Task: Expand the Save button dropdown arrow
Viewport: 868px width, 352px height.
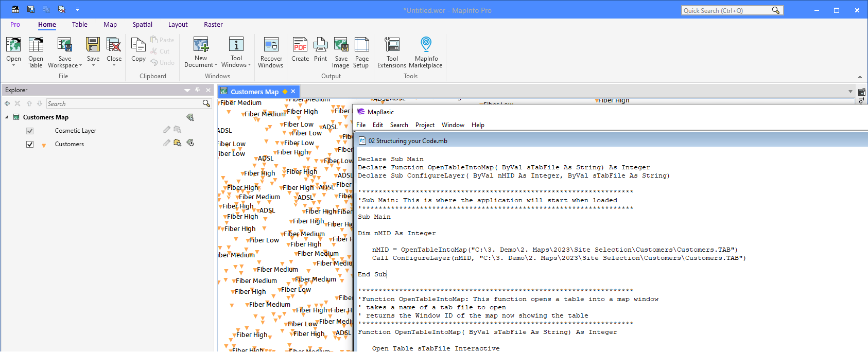Action: point(93,66)
